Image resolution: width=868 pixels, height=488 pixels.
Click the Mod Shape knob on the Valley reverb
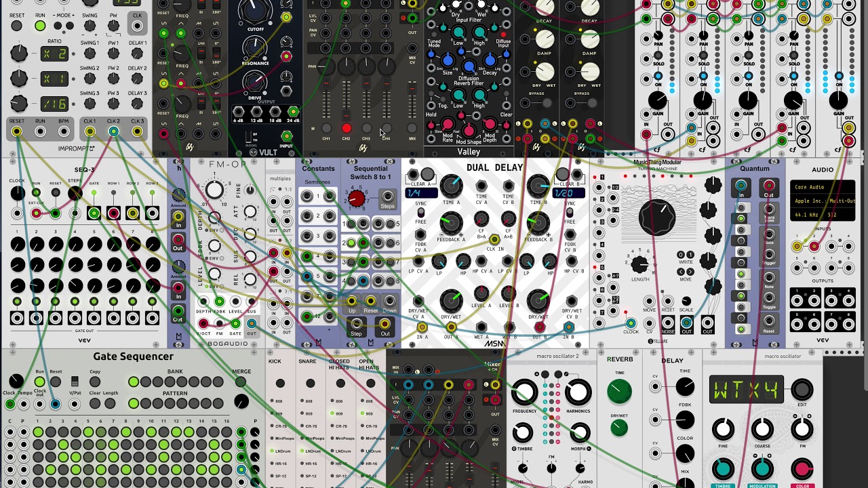coord(469,130)
